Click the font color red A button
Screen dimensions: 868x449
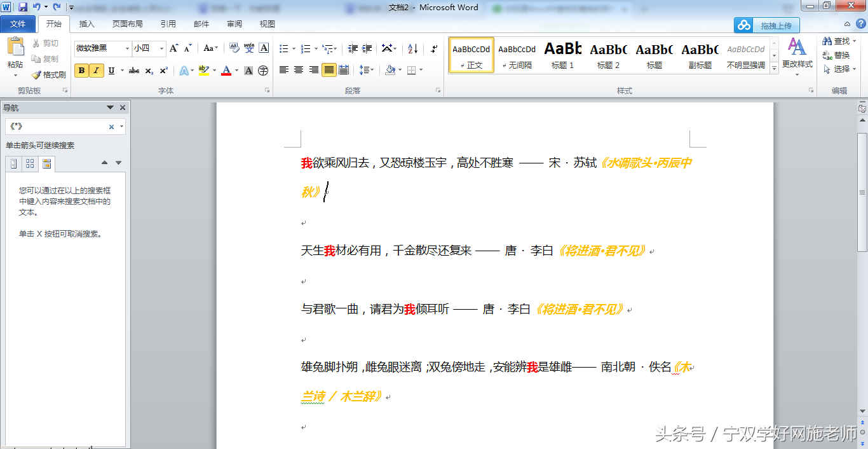click(x=226, y=71)
